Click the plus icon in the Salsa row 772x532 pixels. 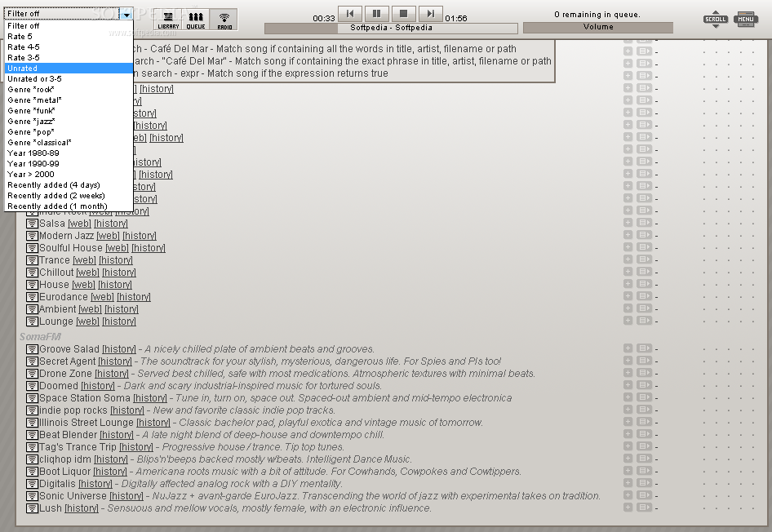[628, 223]
